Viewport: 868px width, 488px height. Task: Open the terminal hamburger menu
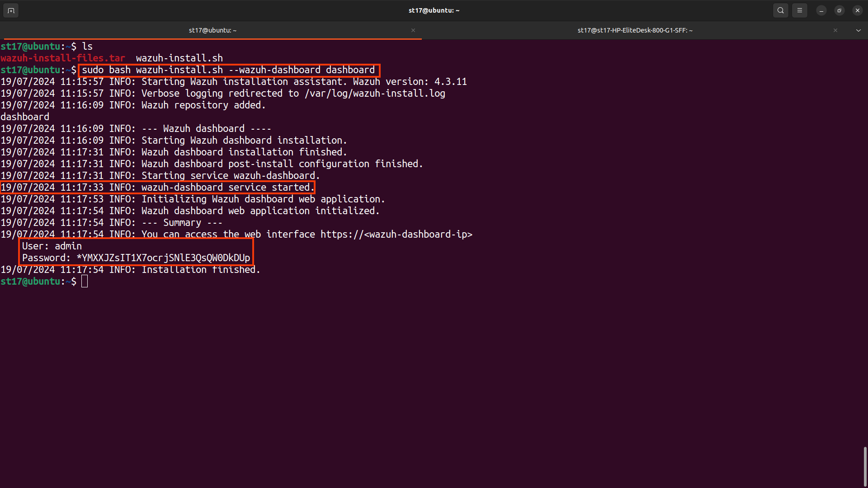(x=800, y=10)
